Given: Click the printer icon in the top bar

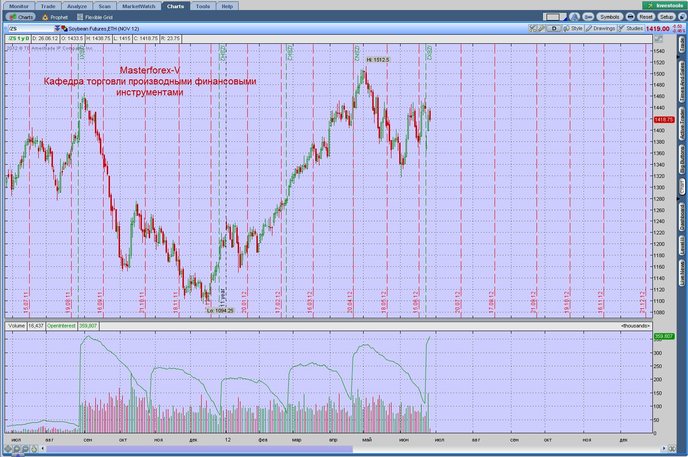Looking at the screenshot, I should click(x=630, y=17).
